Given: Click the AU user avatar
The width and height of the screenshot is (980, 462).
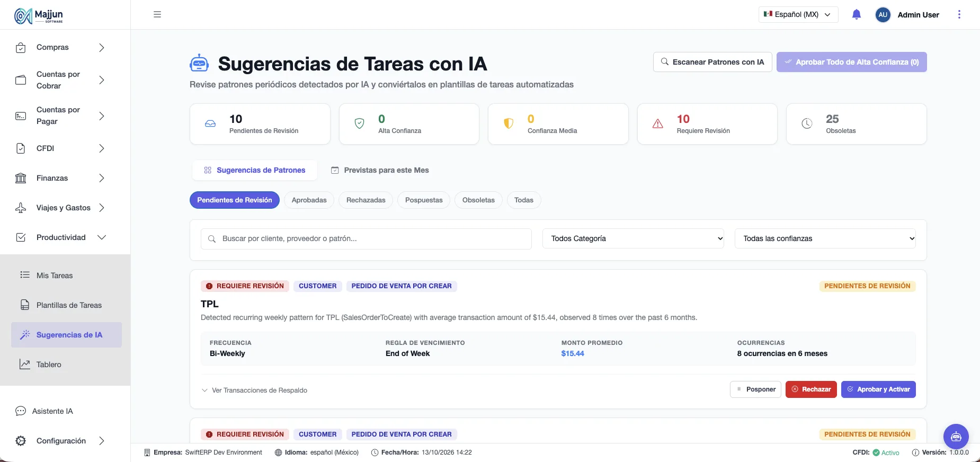Looking at the screenshot, I should pyautogui.click(x=883, y=15).
